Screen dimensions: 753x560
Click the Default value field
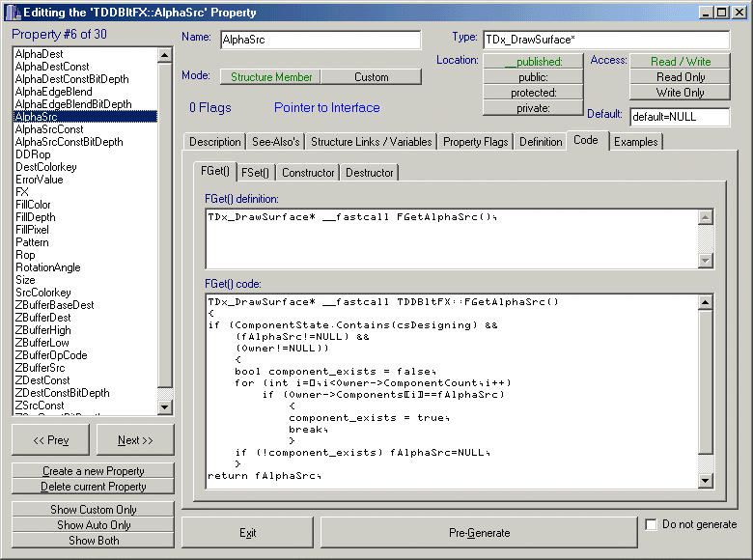pos(679,117)
